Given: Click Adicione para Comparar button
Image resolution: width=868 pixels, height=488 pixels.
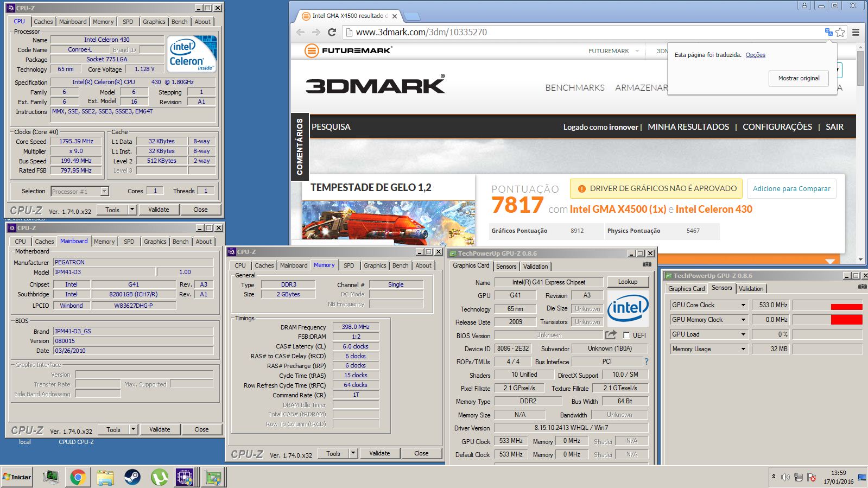Looking at the screenshot, I should point(791,188).
